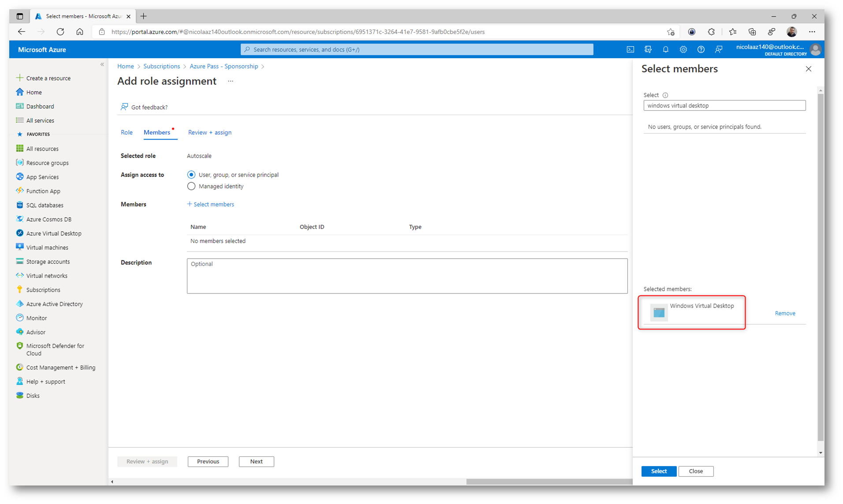Open the notifications bell
Screen dimensions: 843x504
pyautogui.click(x=665, y=49)
